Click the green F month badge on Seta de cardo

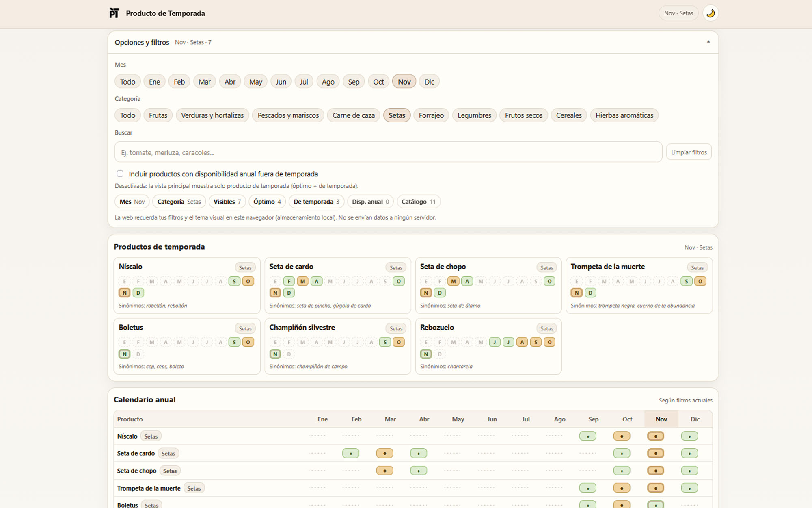[289, 281]
